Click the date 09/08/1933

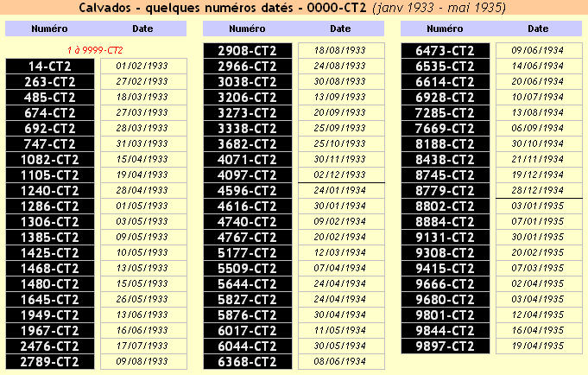click(x=143, y=361)
